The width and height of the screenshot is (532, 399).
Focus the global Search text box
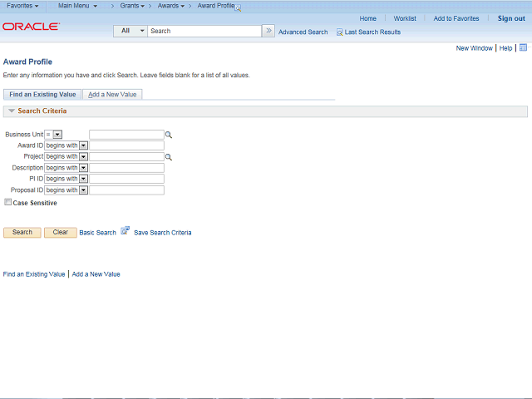coord(204,31)
